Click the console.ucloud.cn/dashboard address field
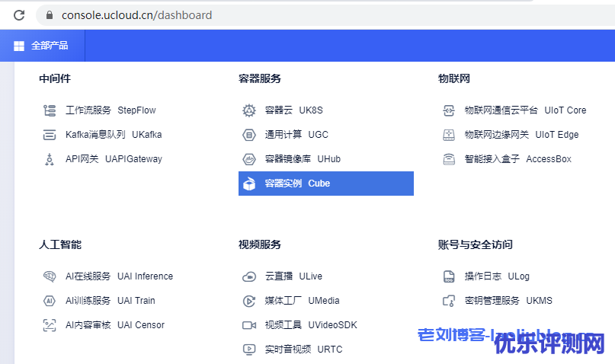615x364 pixels. [x=325, y=15]
